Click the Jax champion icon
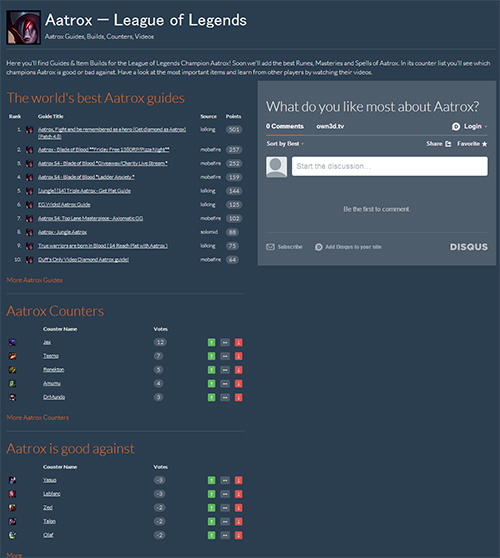Image resolution: width=500 pixels, height=558 pixels. tap(12, 342)
